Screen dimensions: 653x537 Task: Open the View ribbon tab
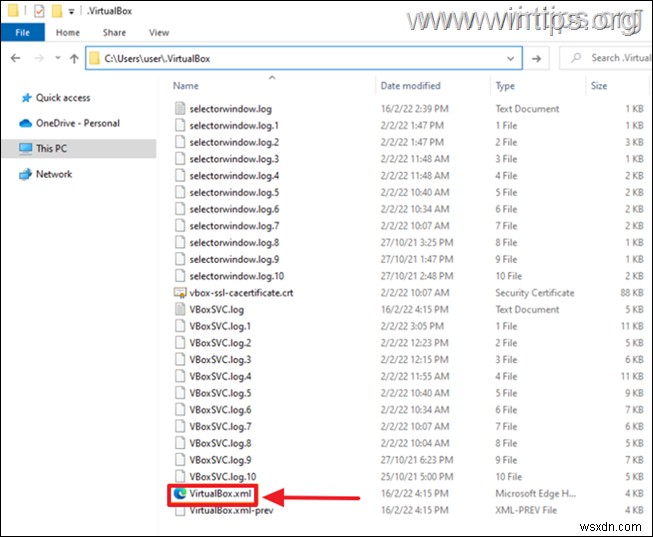pos(159,32)
